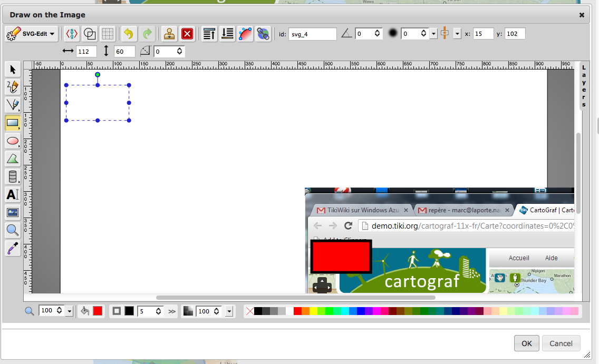
Task: Move selected element to top
Action: coord(209,34)
